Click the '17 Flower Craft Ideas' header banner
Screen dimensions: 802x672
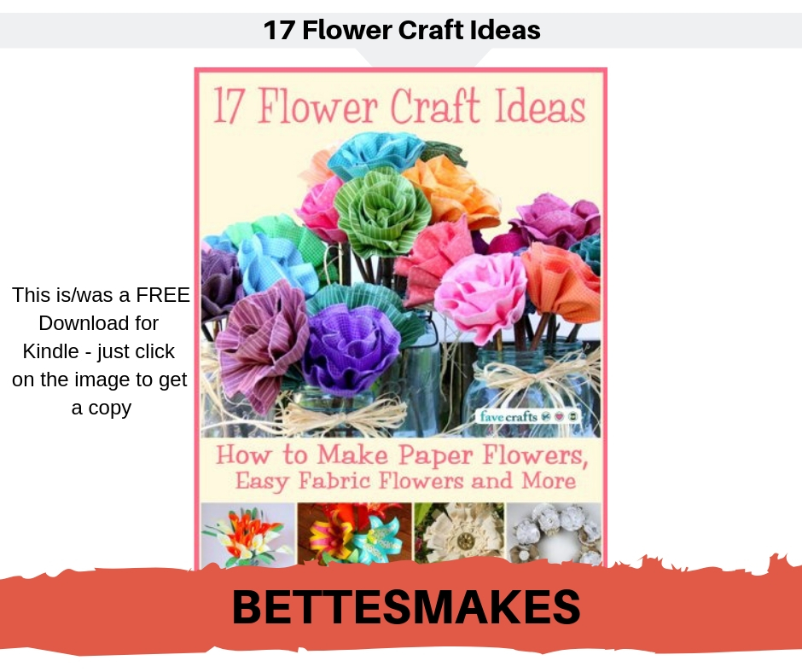coord(401,30)
